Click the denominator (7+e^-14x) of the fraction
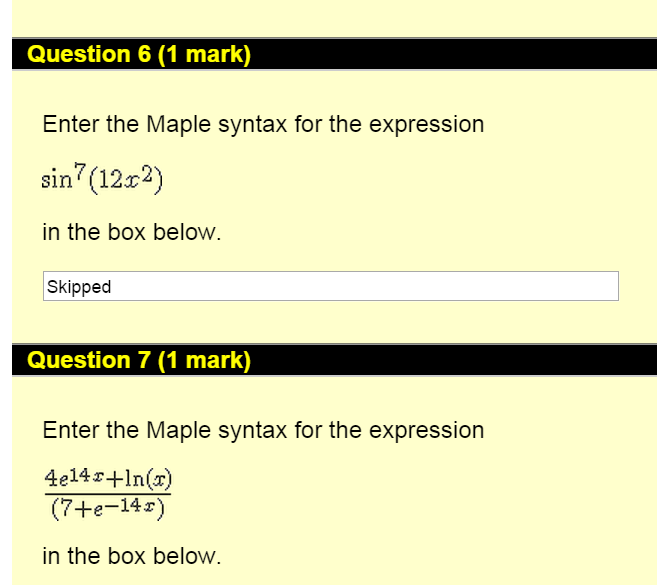Image resolution: width=657 pixels, height=585 pixels. [108, 508]
